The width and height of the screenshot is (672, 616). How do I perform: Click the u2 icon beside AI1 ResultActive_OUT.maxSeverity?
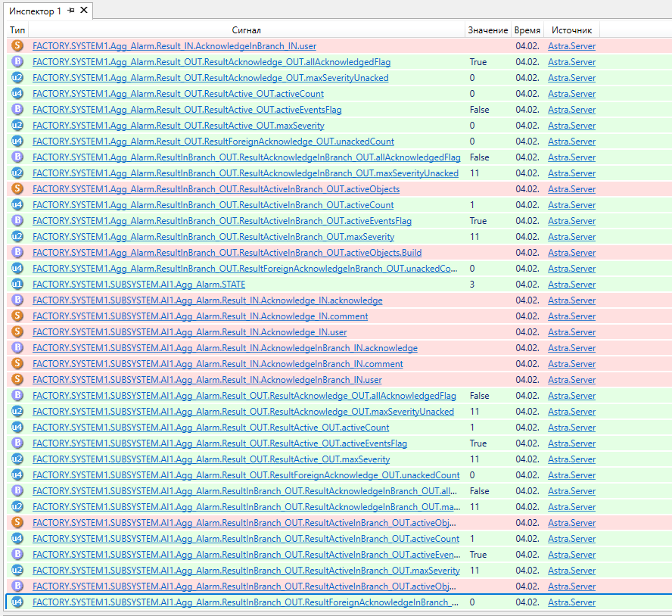point(17,459)
